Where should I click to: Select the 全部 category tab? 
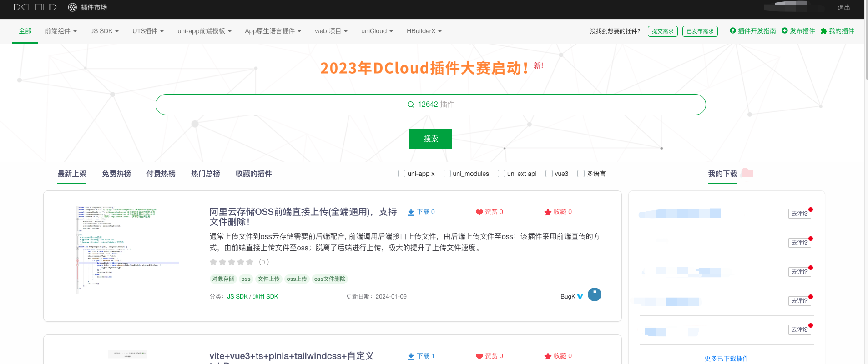click(25, 31)
